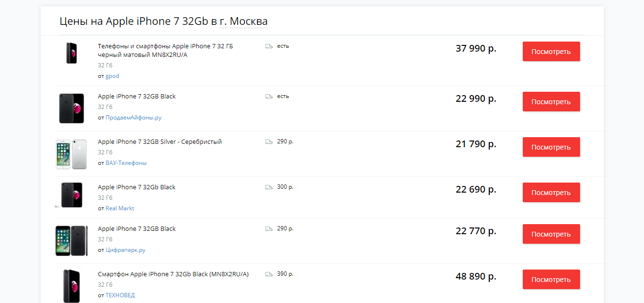Click the delivery icon with 300 р. for Real Markt
This screenshot has height=303, width=644.
269,187
